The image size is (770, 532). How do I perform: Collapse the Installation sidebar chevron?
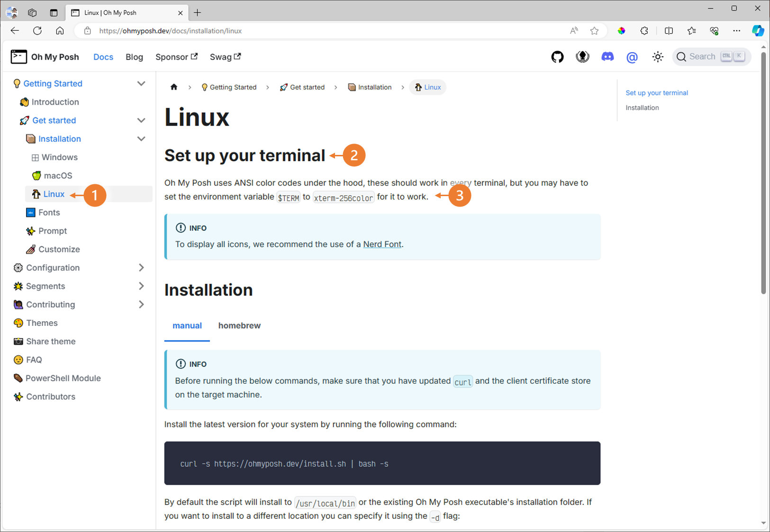(x=141, y=139)
